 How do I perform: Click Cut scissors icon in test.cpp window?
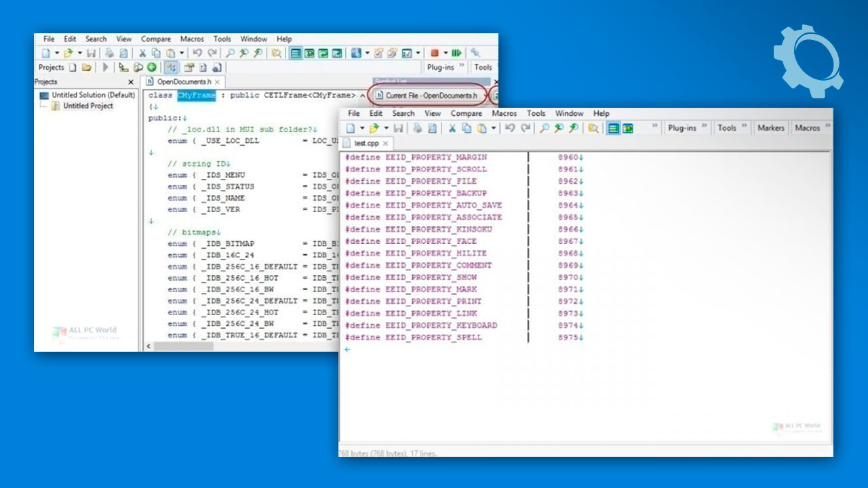click(x=452, y=128)
